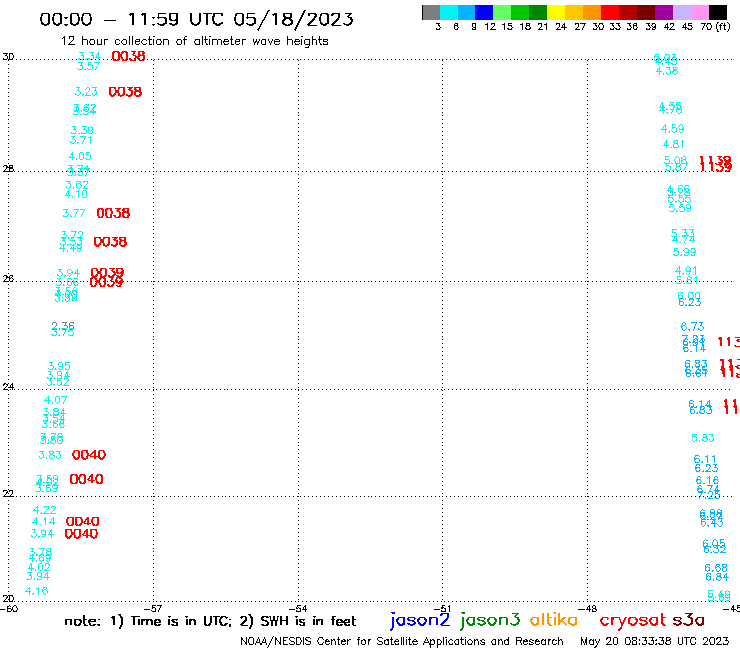Click the wave height value 3.77

[x=74, y=213]
